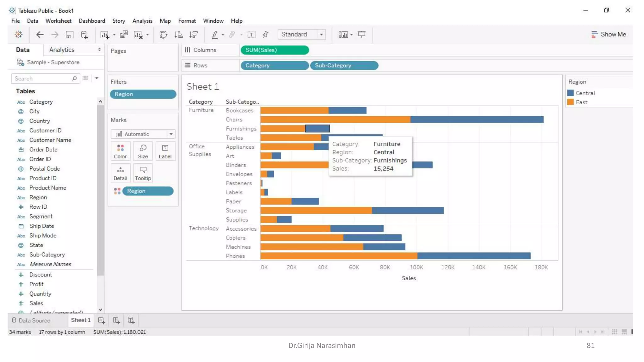The height and width of the screenshot is (362, 644).
Task: Expand the Analytics pane dropdown arrow
Action: click(99, 50)
